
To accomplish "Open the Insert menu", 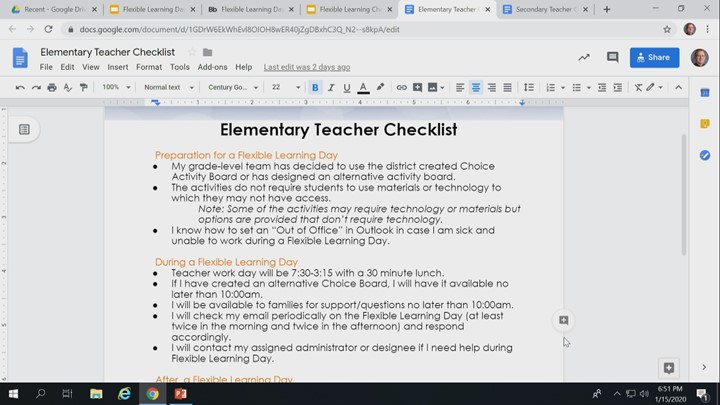I will point(118,67).
